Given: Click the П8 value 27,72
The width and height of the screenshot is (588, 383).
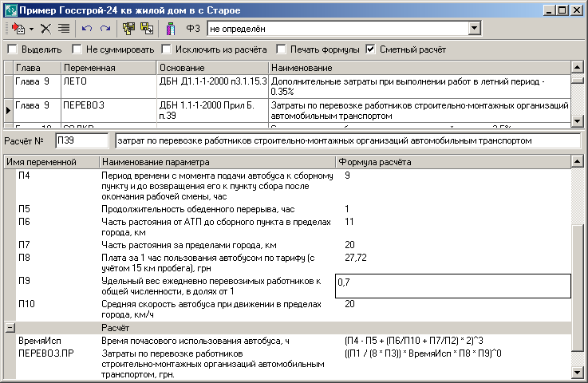Looking at the screenshot, I should [356, 258].
